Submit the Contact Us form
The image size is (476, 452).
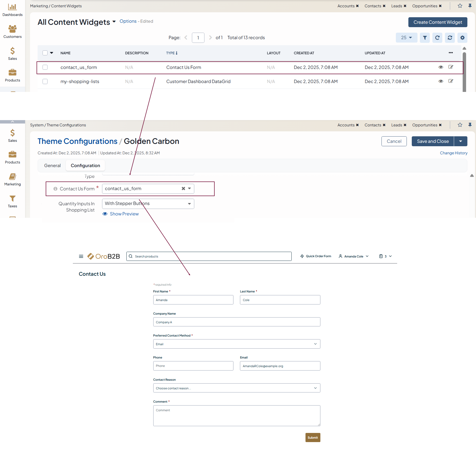click(313, 438)
